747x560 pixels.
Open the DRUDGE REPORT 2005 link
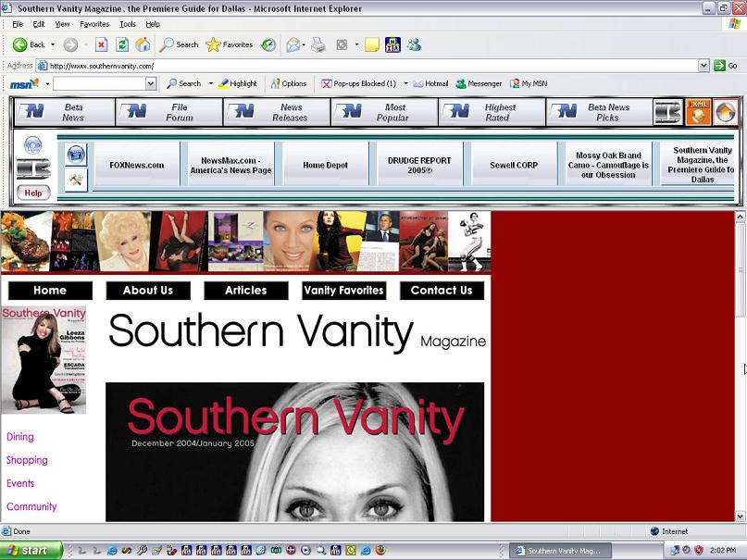(x=419, y=166)
